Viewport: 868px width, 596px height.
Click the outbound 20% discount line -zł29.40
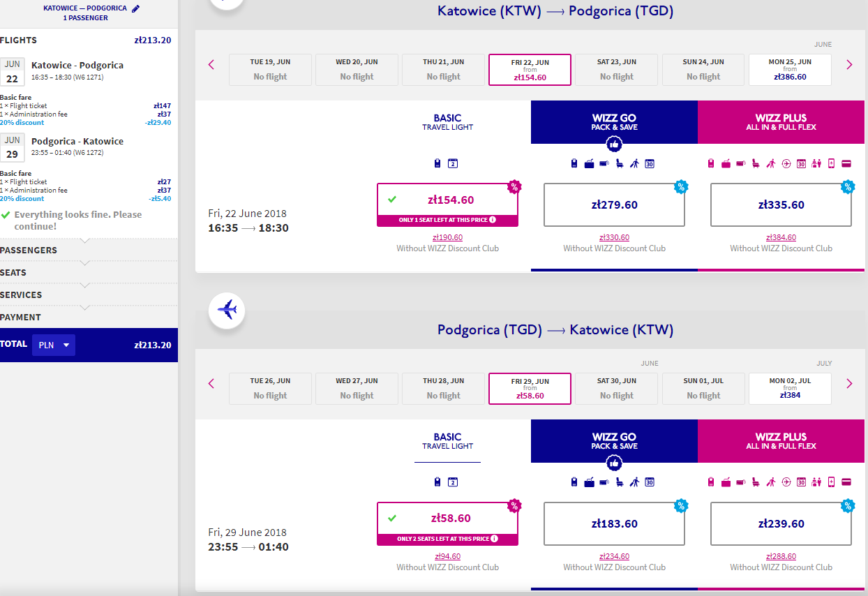[85, 123]
